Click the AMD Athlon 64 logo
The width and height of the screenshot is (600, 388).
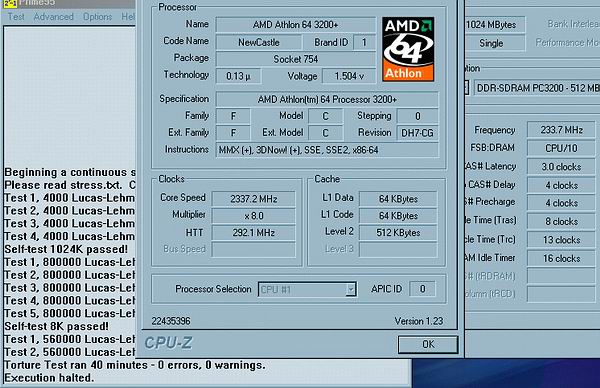(408, 49)
